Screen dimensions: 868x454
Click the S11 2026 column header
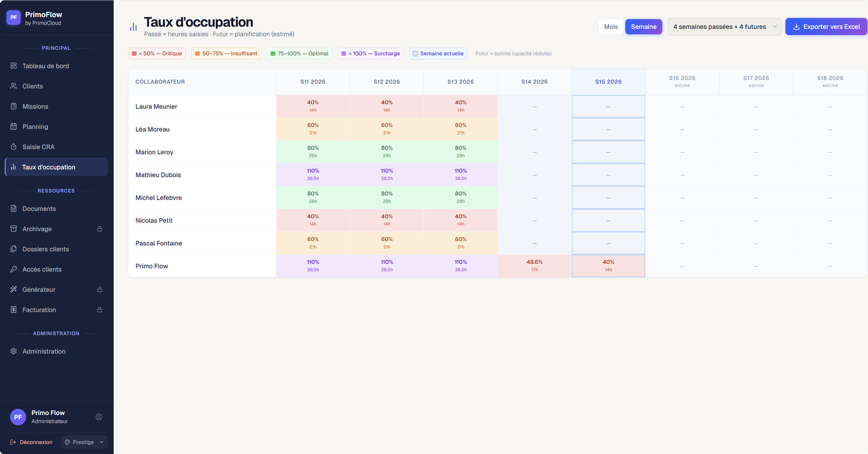[x=313, y=82]
